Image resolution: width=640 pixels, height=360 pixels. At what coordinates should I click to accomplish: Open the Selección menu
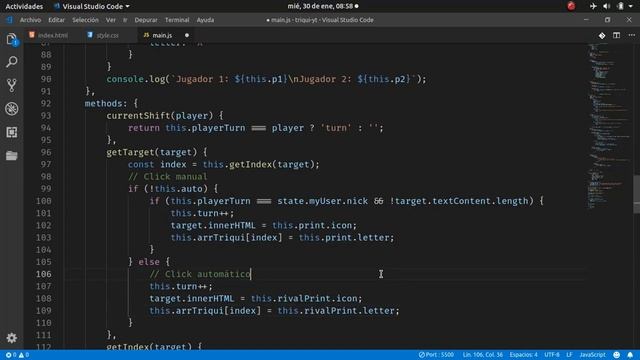tap(85, 20)
